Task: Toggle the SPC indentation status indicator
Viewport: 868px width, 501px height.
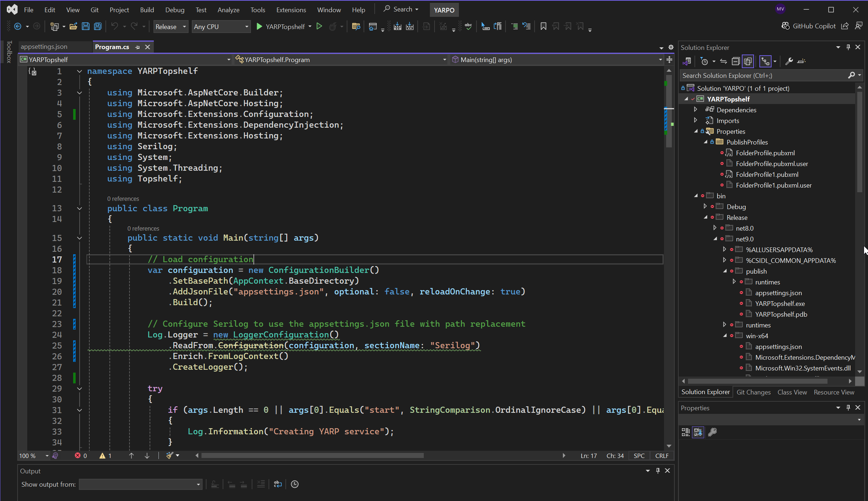Action: click(639, 455)
